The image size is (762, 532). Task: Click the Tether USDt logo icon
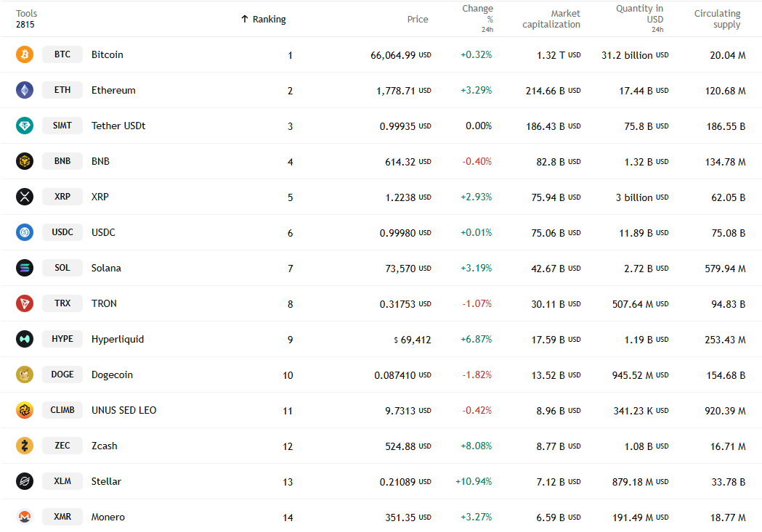[x=25, y=126]
